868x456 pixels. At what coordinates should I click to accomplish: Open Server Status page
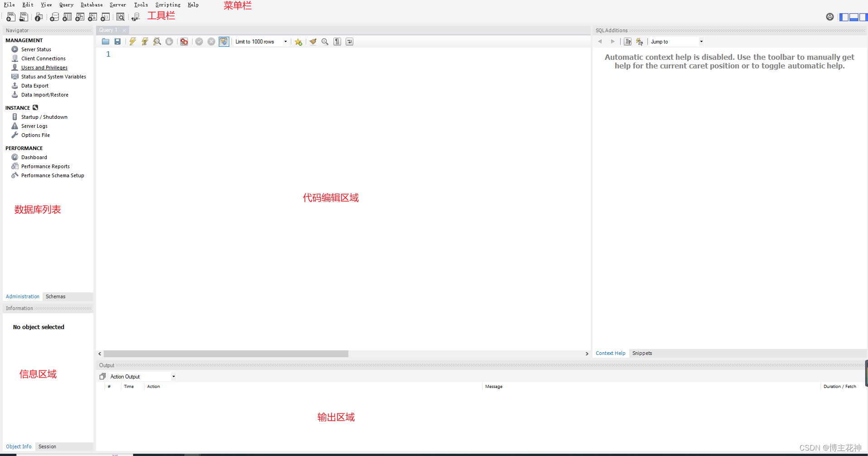pyautogui.click(x=36, y=49)
